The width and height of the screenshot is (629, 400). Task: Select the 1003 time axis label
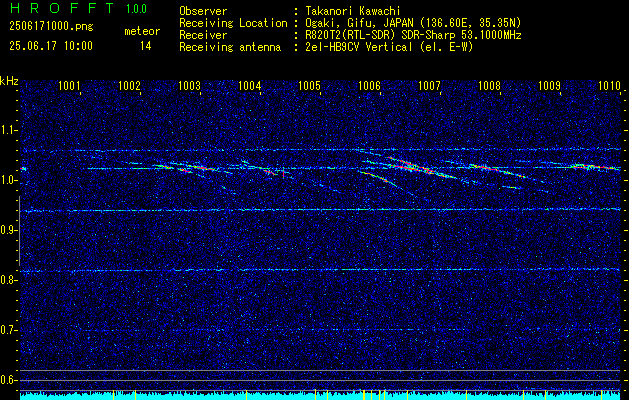pyautogui.click(x=189, y=86)
